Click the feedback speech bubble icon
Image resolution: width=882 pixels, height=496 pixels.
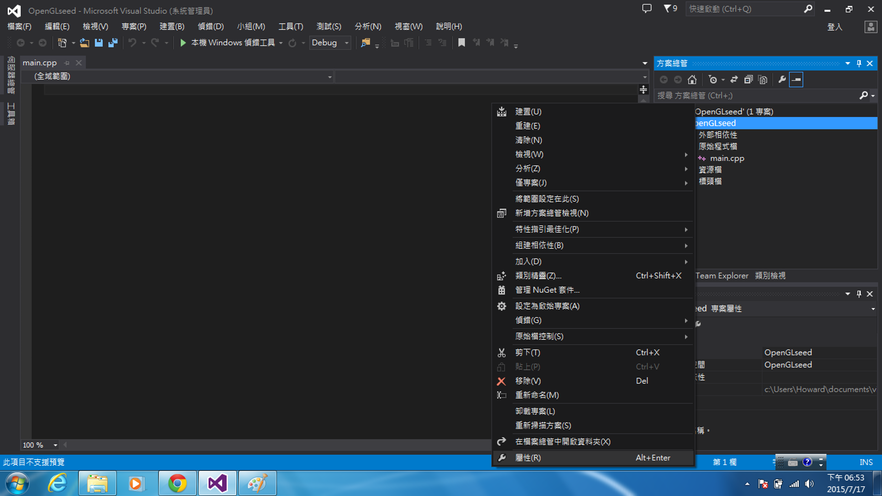click(647, 9)
